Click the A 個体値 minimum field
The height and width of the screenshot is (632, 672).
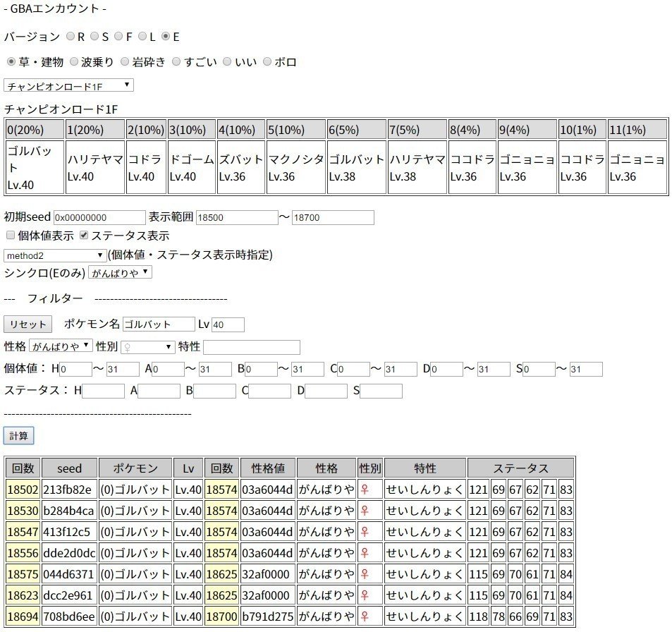(x=169, y=369)
